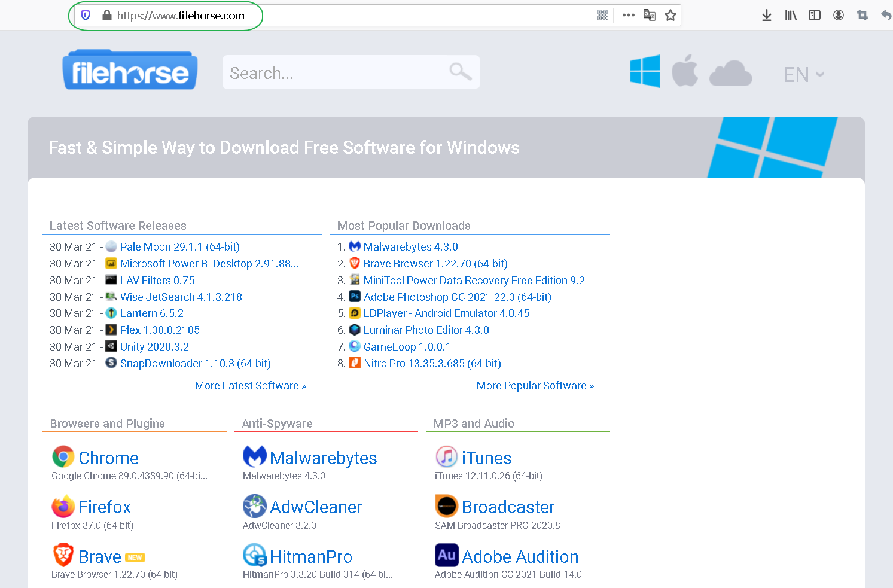
Task: Toggle the sidebar view icon
Action: tap(815, 16)
